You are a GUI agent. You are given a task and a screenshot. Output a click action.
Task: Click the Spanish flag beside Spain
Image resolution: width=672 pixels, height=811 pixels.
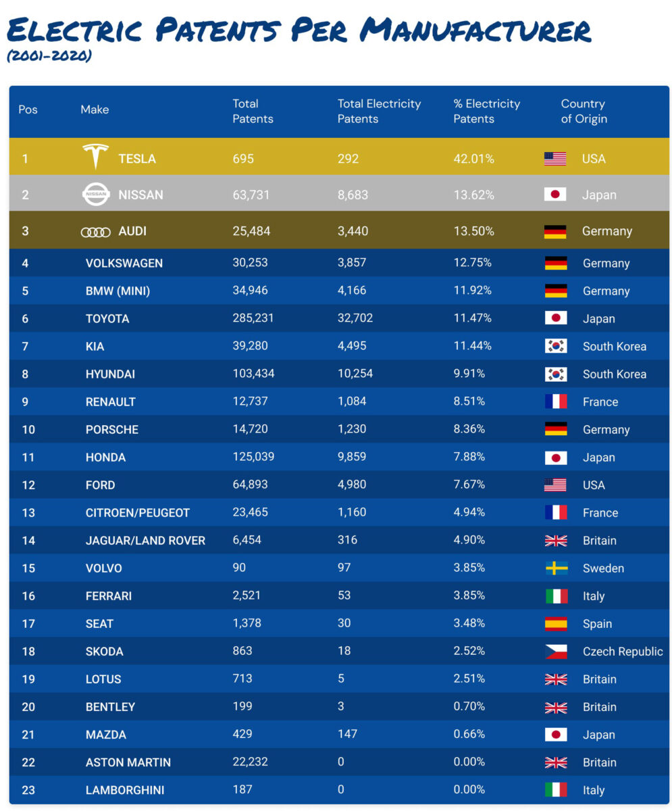coord(556,624)
